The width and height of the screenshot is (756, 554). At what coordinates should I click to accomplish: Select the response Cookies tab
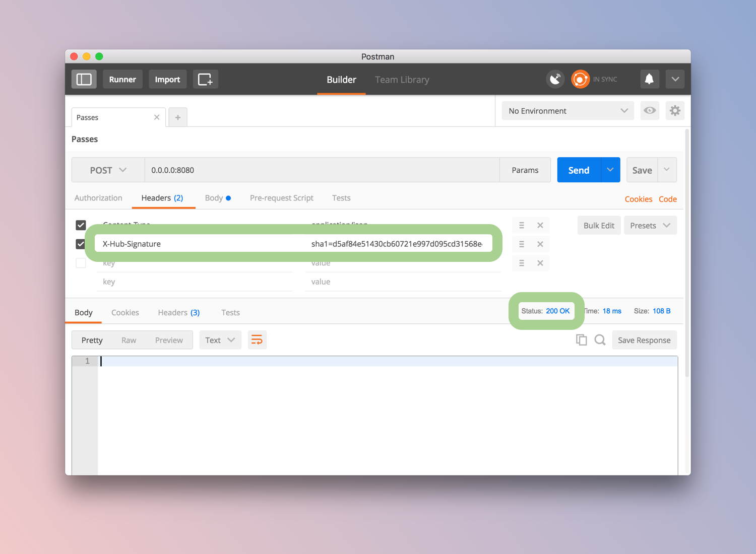tap(125, 312)
